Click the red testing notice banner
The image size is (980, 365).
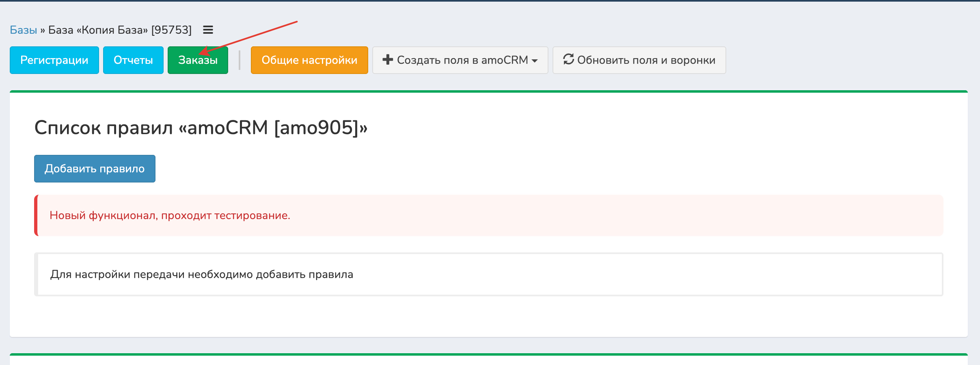coord(487,215)
